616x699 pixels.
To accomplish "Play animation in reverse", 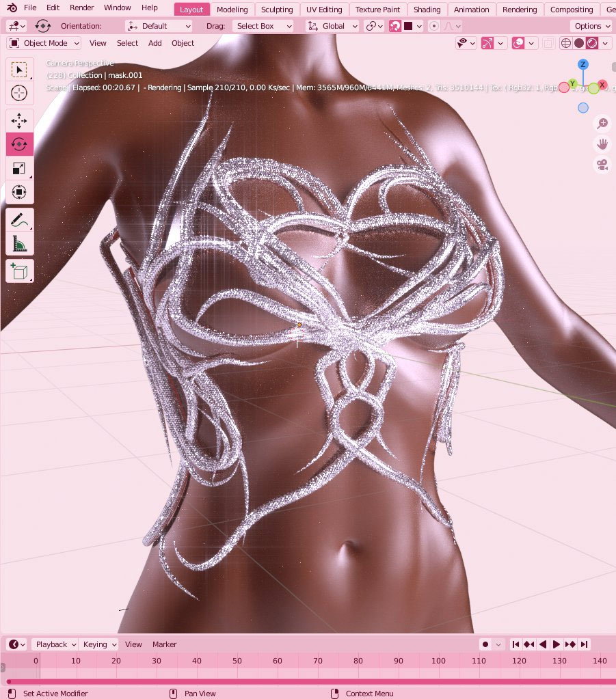I will (543, 644).
